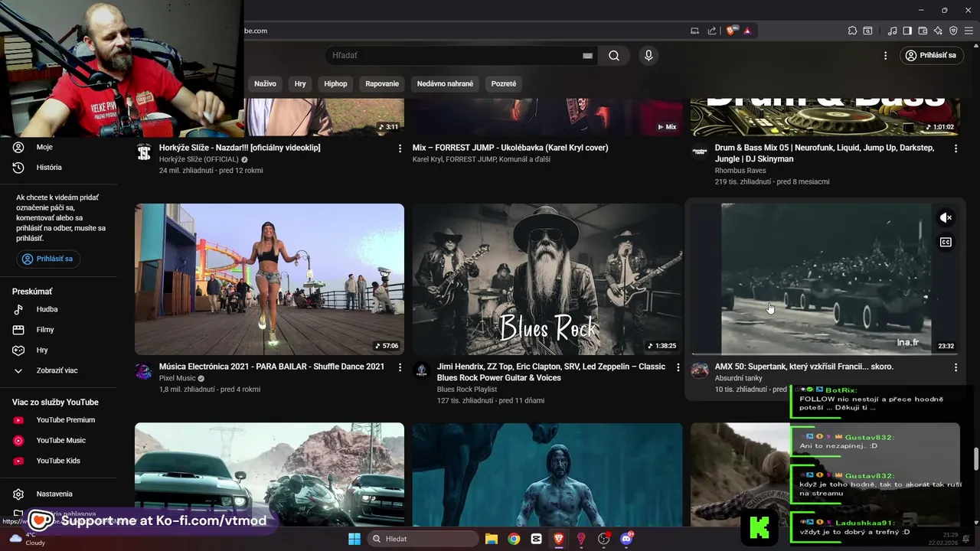Open the on-screen keyboard icon in search box
Viewport: 980px width, 551px height.
(587, 55)
